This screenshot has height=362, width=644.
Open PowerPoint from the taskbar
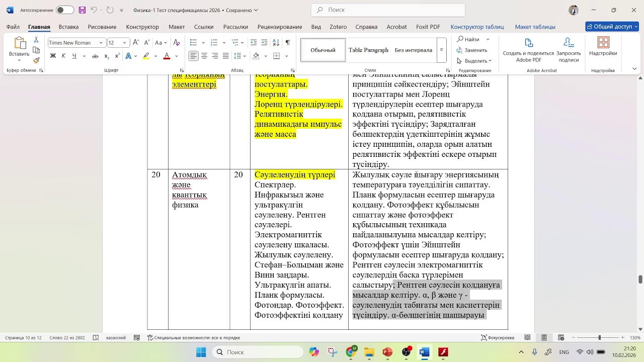click(x=387, y=352)
